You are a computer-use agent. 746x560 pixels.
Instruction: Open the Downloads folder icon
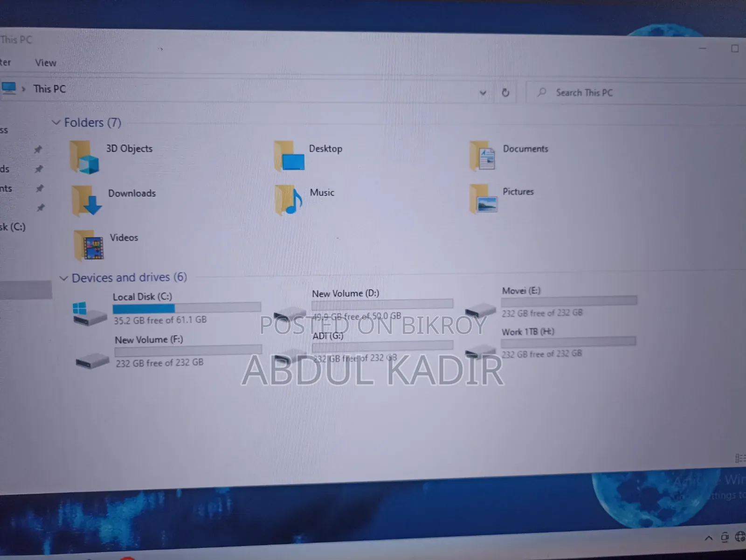87,200
